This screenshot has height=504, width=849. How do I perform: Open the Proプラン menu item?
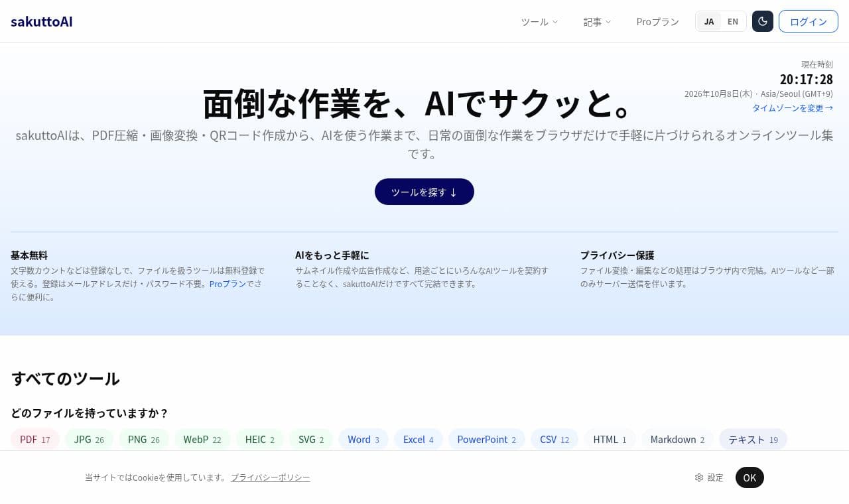[657, 22]
